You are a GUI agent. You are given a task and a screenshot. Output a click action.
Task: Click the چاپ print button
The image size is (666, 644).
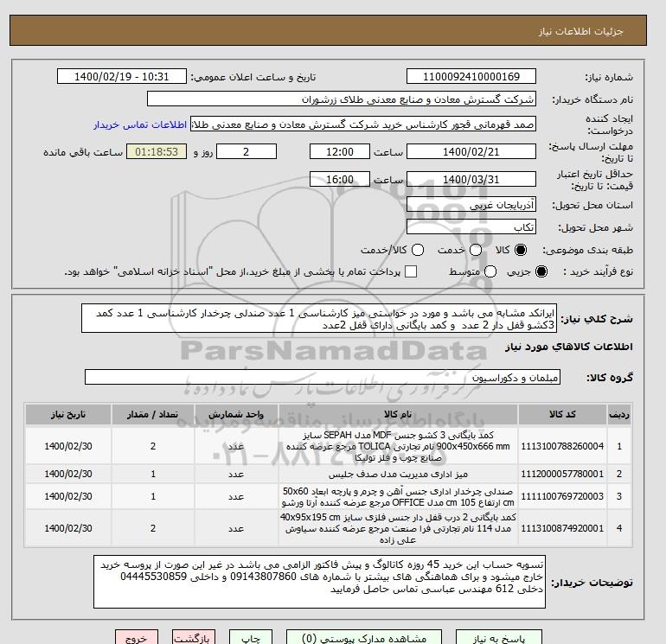pyautogui.click(x=251, y=637)
